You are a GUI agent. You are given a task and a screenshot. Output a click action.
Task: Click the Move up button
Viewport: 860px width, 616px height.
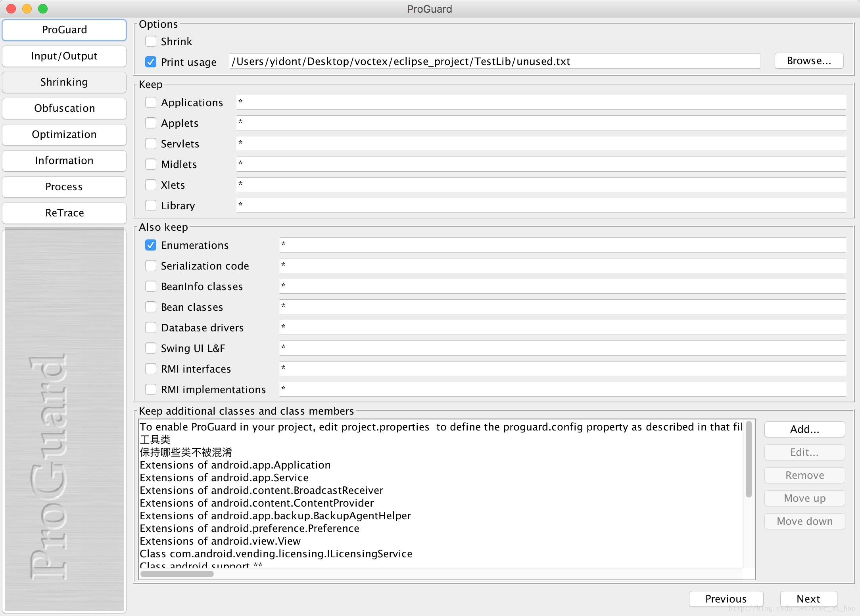click(804, 498)
